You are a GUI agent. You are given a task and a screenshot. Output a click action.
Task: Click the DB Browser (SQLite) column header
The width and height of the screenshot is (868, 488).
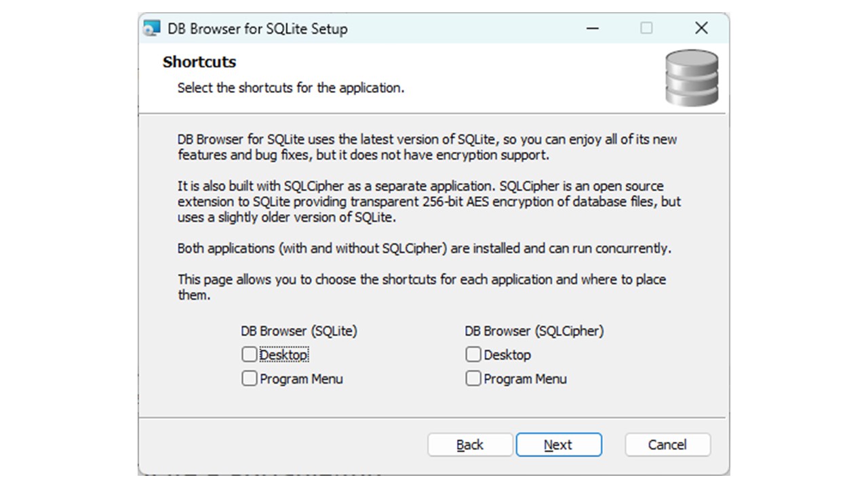coord(298,331)
